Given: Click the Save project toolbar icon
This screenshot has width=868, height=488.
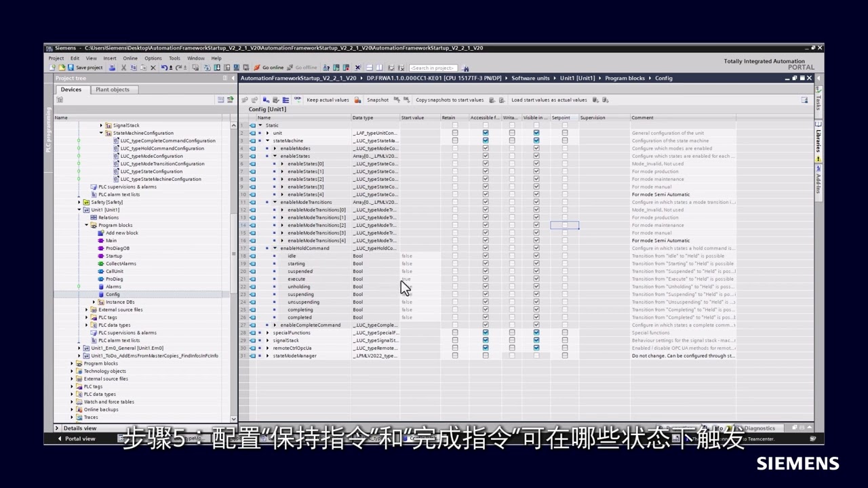Looking at the screenshot, I should coord(71,68).
